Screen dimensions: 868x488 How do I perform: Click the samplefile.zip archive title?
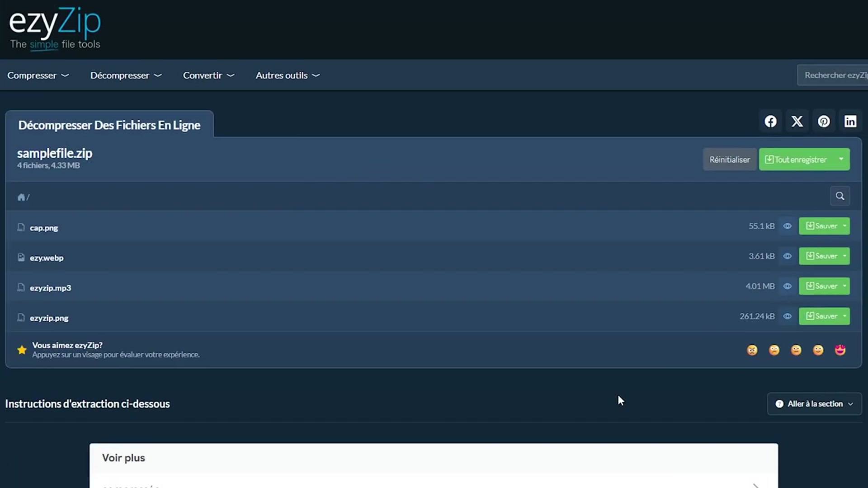pyautogui.click(x=55, y=154)
